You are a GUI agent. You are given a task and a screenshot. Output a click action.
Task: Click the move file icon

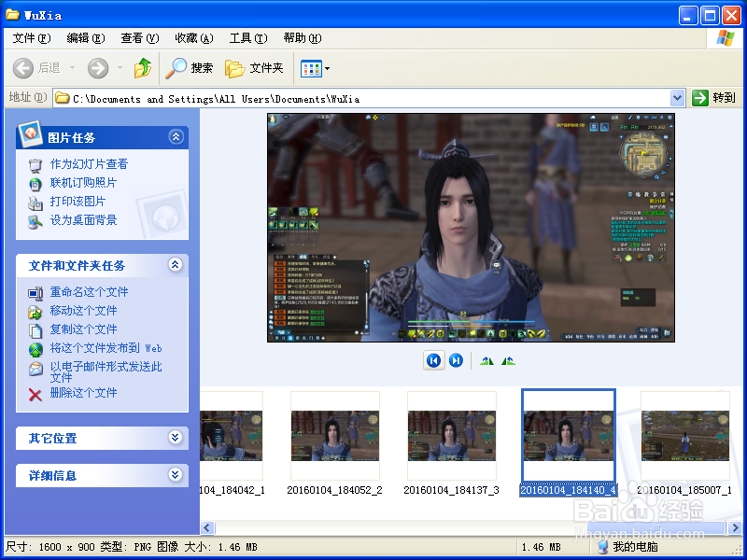point(35,312)
